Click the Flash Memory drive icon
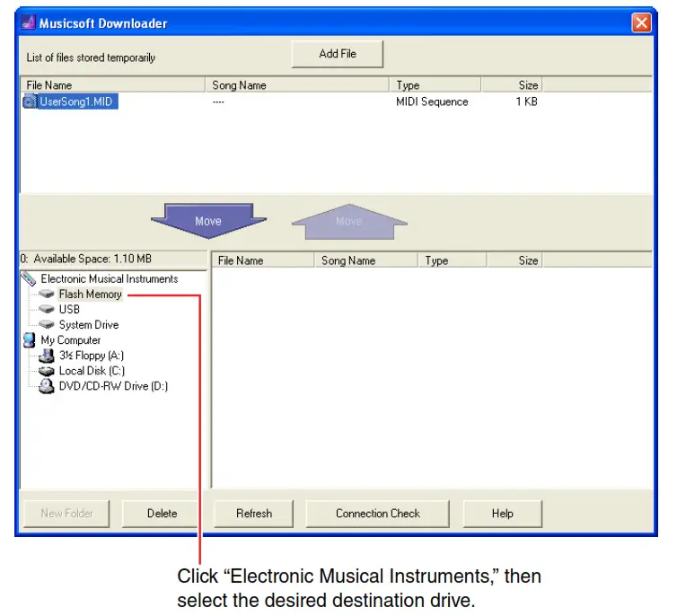677x616 pixels. tap(46, 294)
